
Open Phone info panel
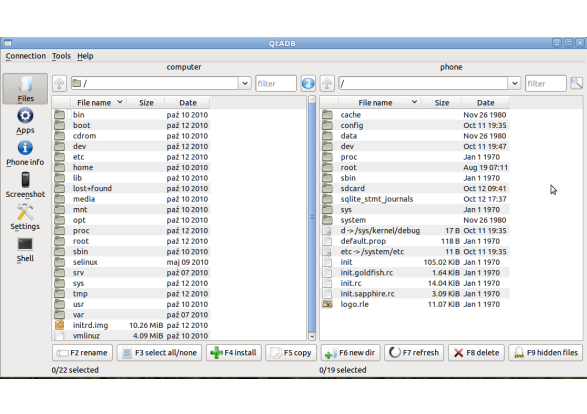coord(25,153)
